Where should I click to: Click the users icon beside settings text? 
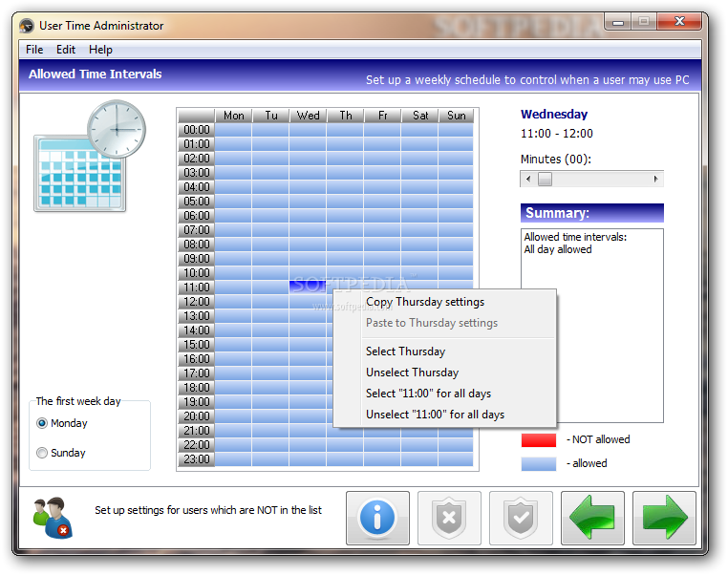click(x=53, y=518)
